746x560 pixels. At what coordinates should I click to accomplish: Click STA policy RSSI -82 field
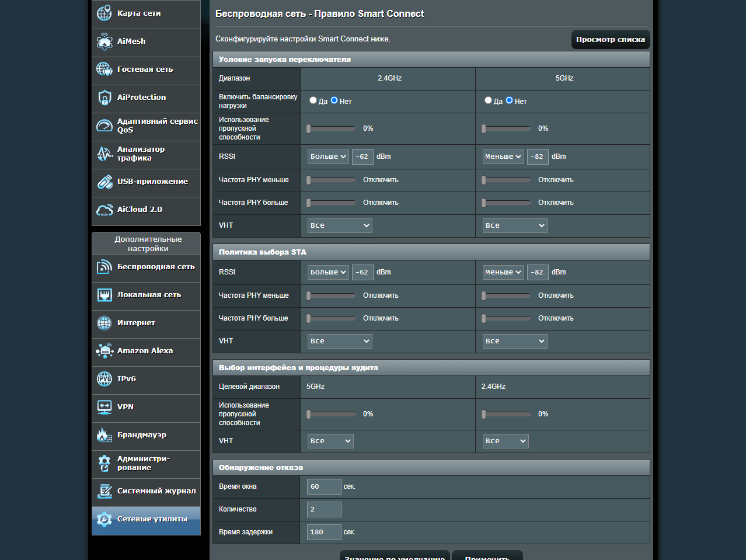538,272
